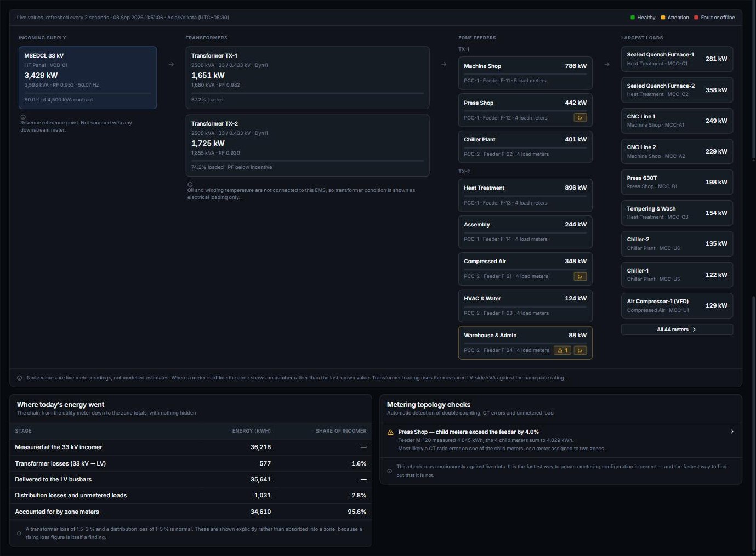
Task: Click info icon under MSEDCL incomer card
Action: (23, 117)
